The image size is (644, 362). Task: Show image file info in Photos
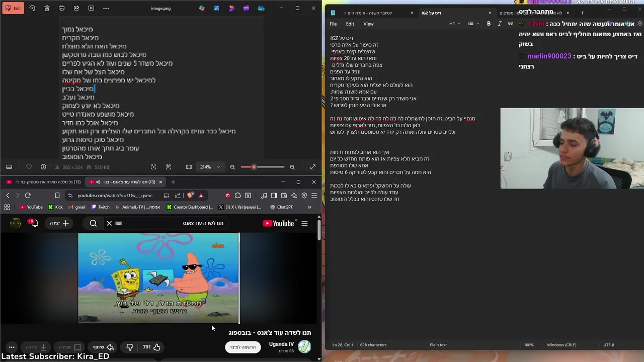point(43,167)
